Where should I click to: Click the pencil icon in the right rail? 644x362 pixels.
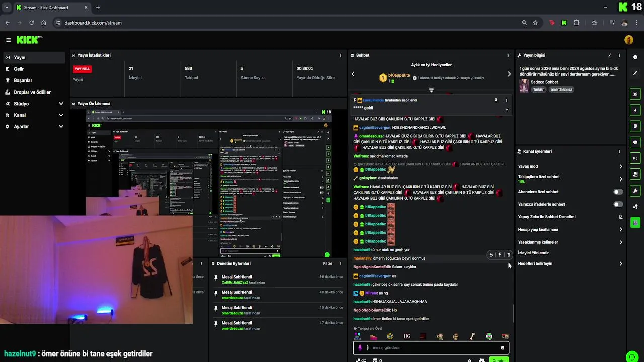[x=635, y=73]
